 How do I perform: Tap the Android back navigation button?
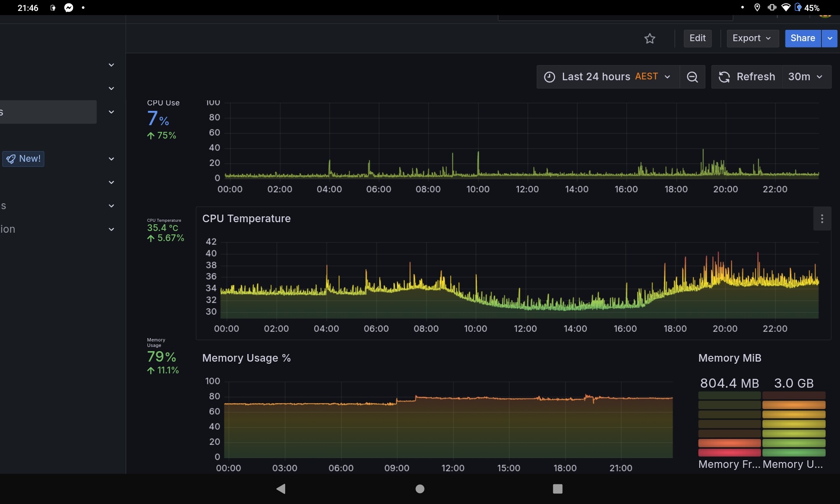[281, 488]
